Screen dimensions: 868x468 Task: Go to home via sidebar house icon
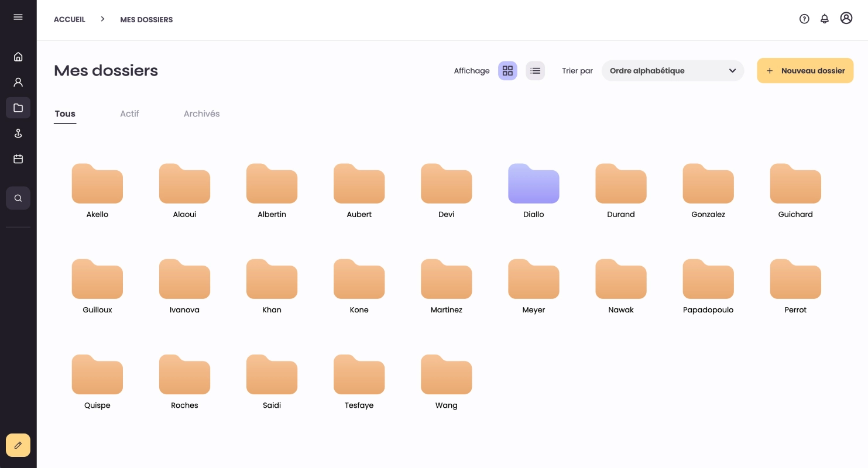[18, 57]
